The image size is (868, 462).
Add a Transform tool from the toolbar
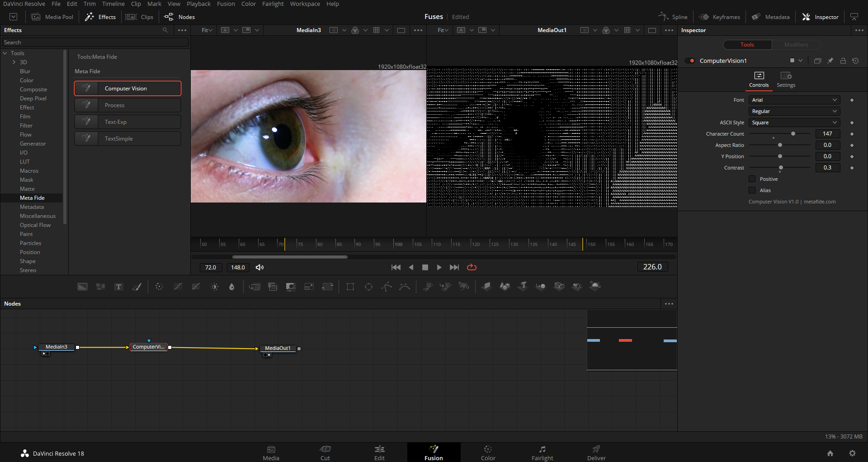click(327, 287)
